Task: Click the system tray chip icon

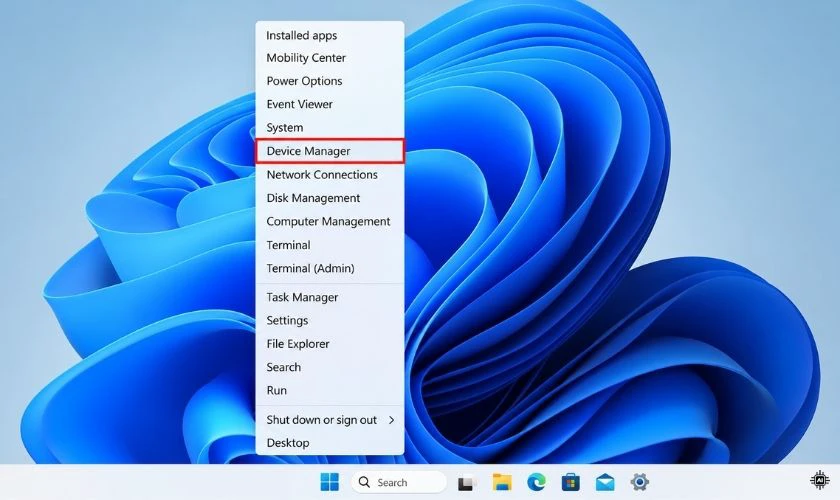Action: click(820, 480)
